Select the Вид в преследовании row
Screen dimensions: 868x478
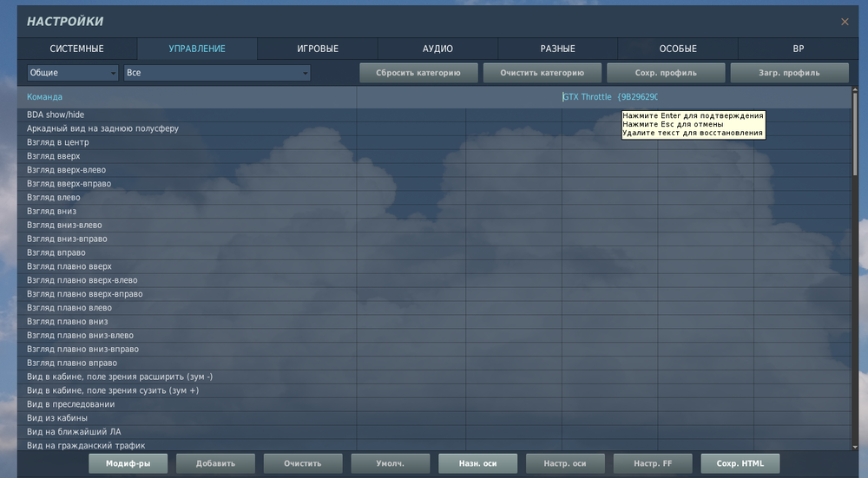[x=434, y=405]
